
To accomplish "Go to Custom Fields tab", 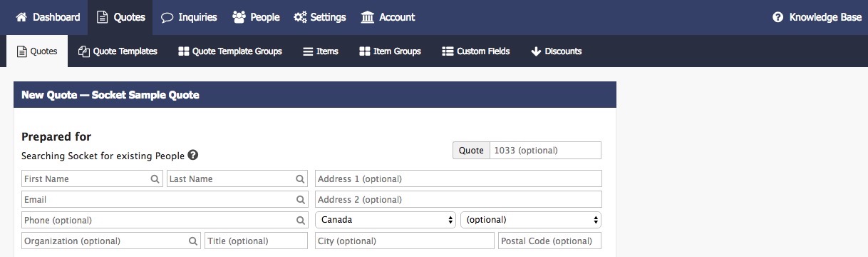I will tap(476, 51).
